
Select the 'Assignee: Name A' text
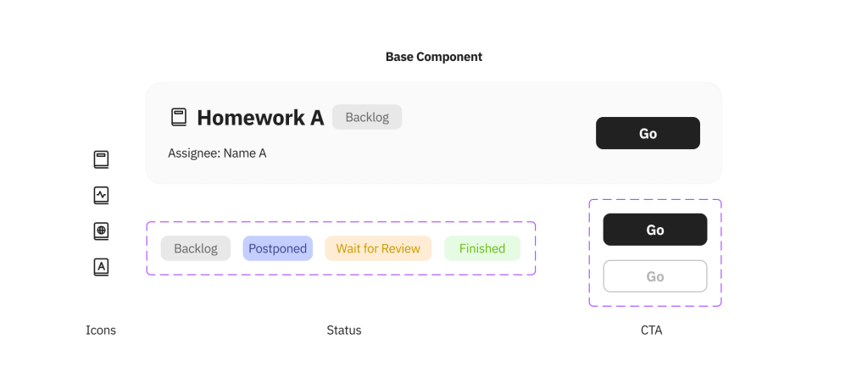point(217,153)
